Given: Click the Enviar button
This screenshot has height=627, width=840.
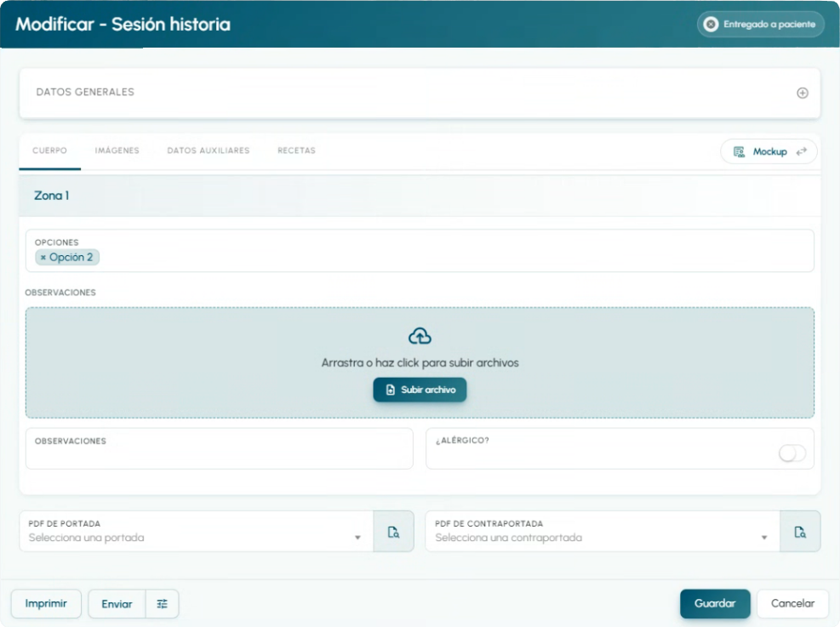Looking at the screenshot, I should pos(117,604).
